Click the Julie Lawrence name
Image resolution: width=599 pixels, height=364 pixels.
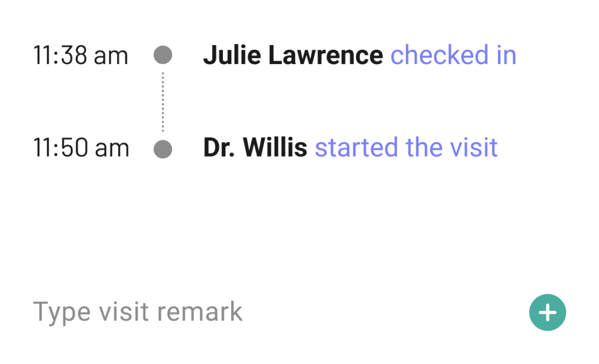[x=293, y=55]
